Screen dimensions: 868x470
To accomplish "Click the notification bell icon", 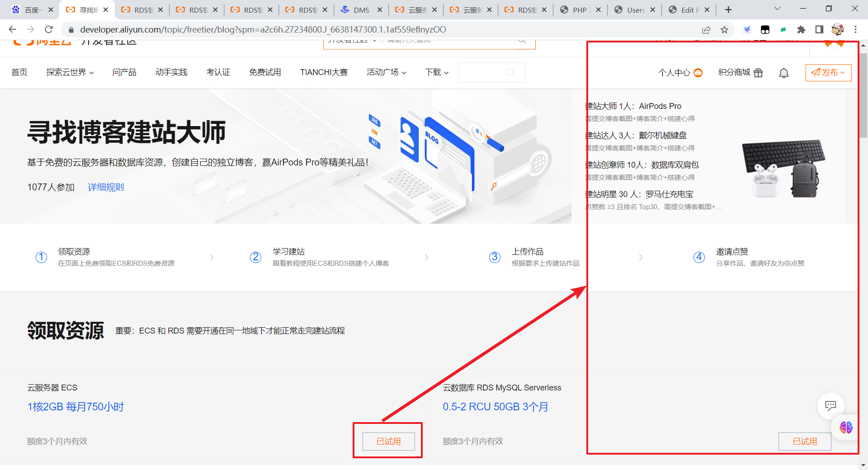I will pos(784,73).
